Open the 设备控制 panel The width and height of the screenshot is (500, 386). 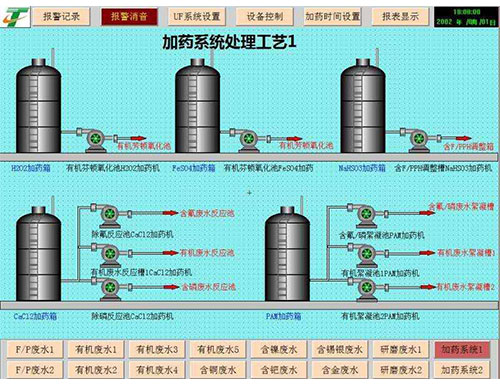coord(265,16)
